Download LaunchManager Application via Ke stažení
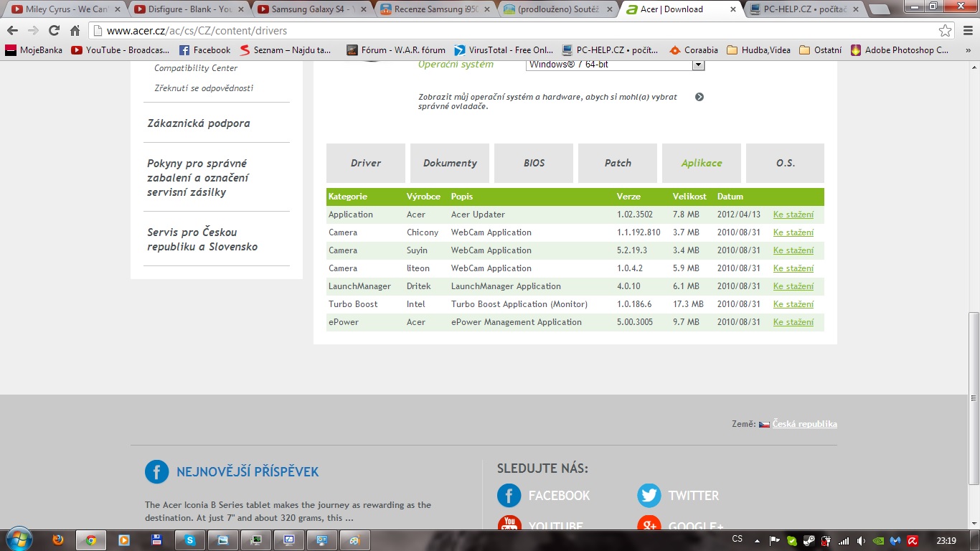Image resolution: width=980 pixels, height=551 pixels. pyautogui.click(x=793, y=286)
